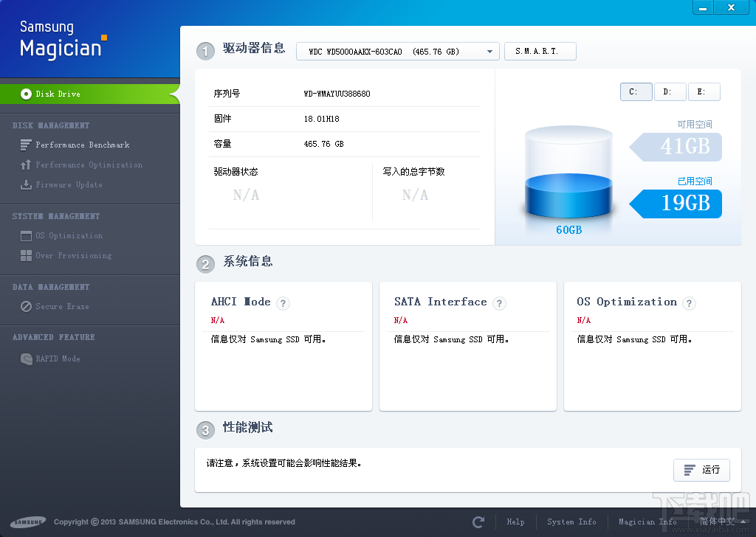Screen dimensions: 756x537
Task: Expand the SATA Interface help info
Action: coord(499,303)
